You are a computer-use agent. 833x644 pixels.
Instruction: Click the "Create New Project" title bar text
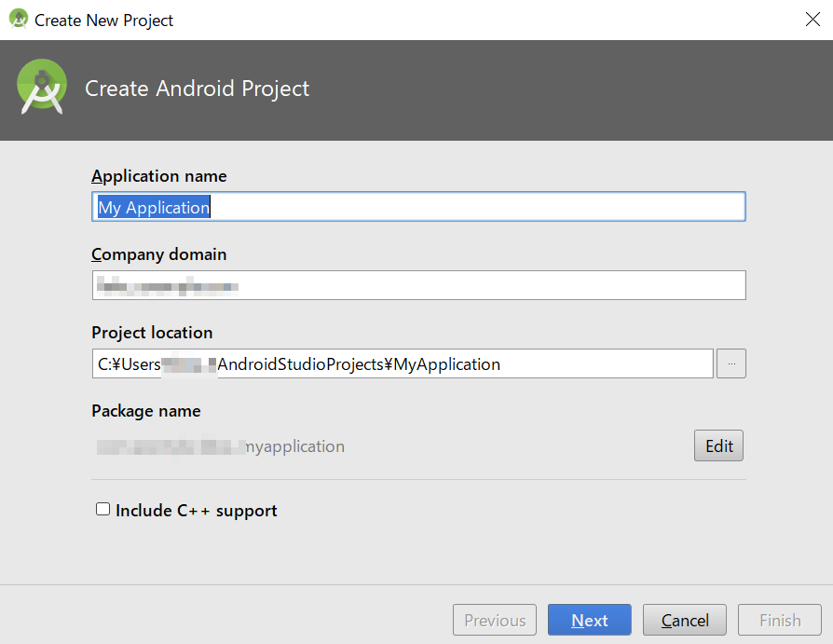pyautogui.click(x=104, y=20)
